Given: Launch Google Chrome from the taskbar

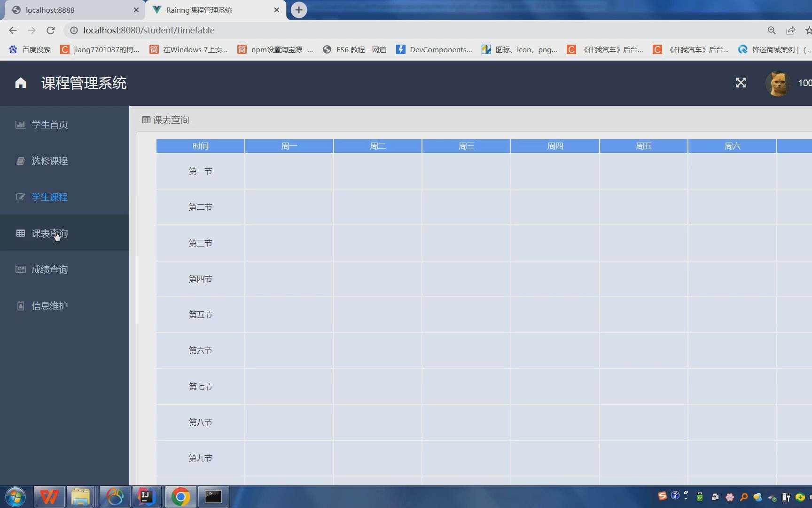Looking at the screenshot, I should point(181,496).
